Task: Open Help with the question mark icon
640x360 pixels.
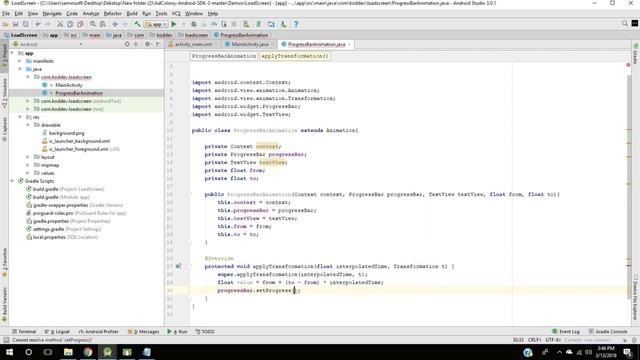Action: click(296, 24)
